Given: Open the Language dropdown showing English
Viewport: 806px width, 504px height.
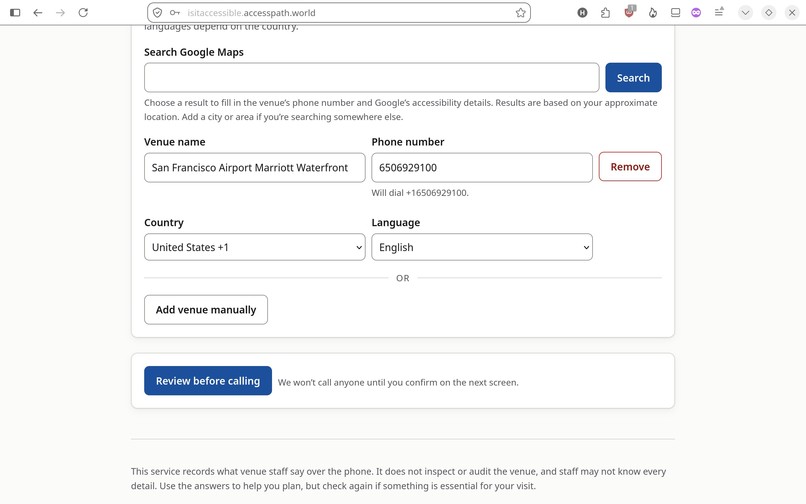Looking at the screenshot, I should click(x=482, y=247).
